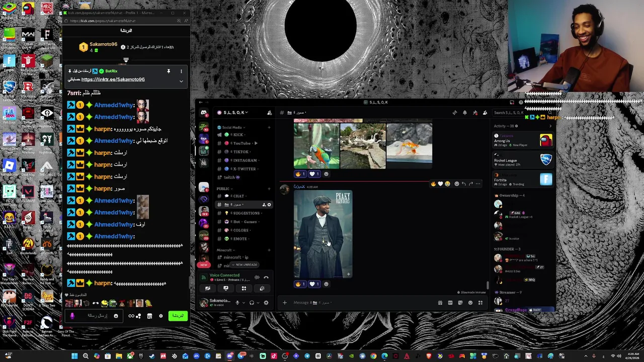Open Kick chat settings gear icon
The image size is (644, 362).
click(161, 316)
